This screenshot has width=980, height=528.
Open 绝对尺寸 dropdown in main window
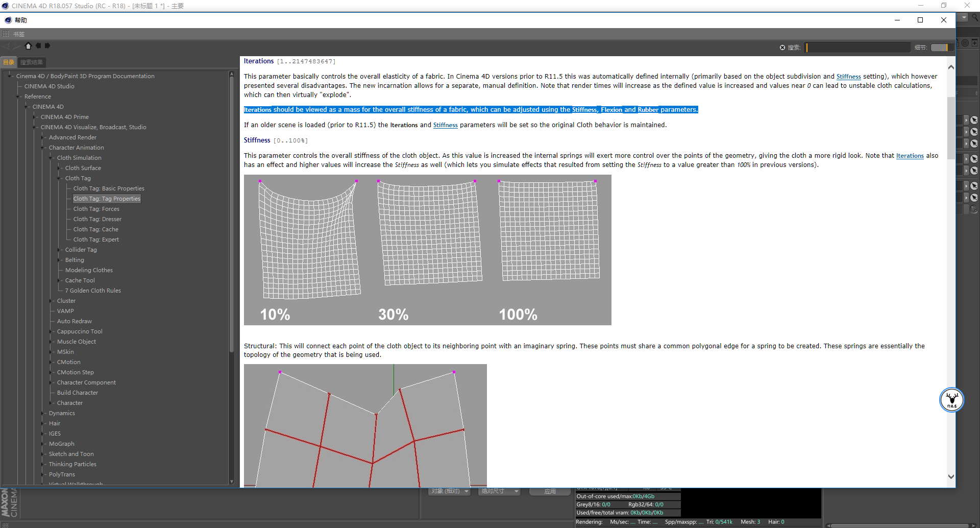(500, 491)
